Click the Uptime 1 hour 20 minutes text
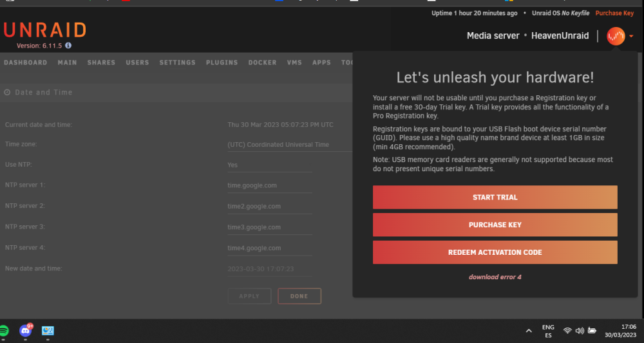 coord(475,13)
